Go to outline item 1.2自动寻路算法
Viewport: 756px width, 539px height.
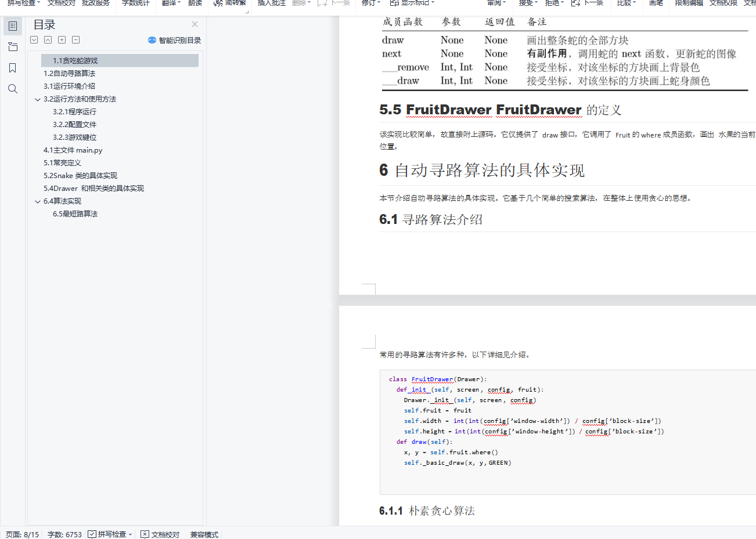(69, 73)
